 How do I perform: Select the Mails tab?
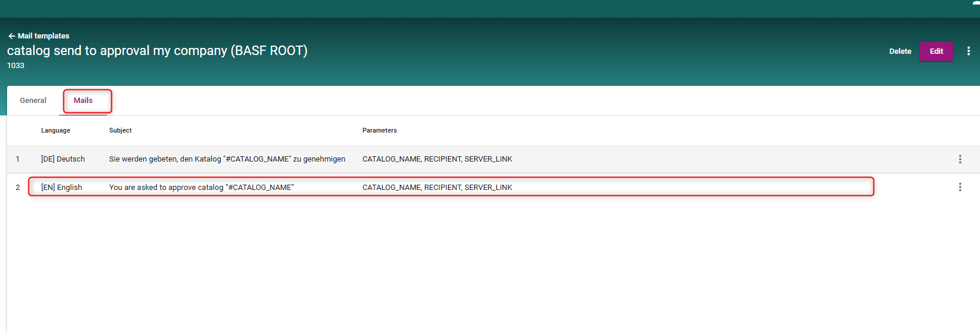click(83, 101)
